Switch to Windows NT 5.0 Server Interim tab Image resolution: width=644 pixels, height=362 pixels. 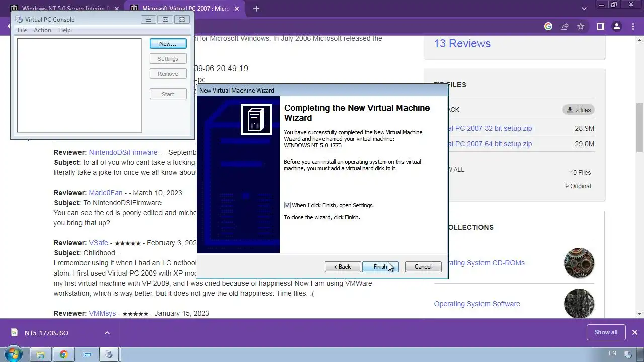[65, 9]
